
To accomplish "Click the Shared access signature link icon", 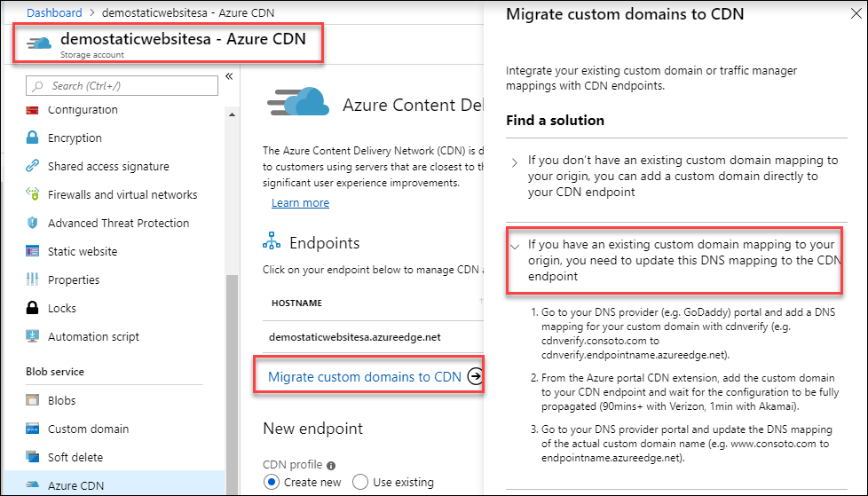I will point(32,166).
